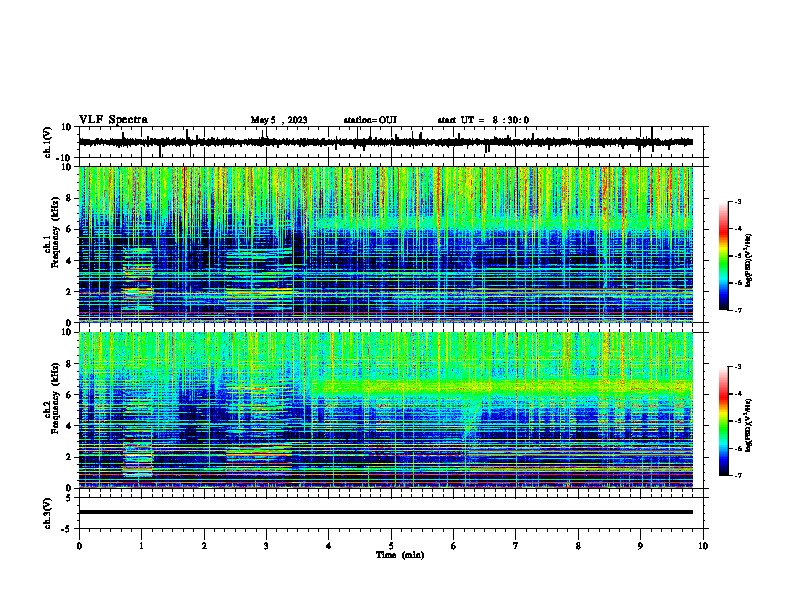Image resolution: width=792 pixels, height=612 pixels.
Task: Click the upper PSD color scale bar
Action: (x=723, y=256)
